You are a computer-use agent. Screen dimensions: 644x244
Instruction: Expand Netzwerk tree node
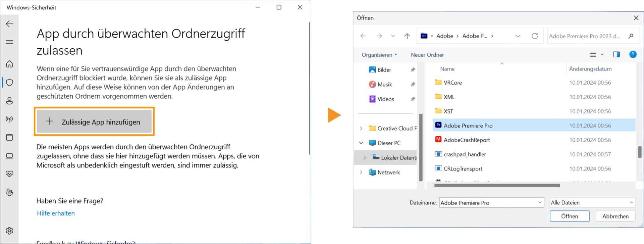pos(361,172)
